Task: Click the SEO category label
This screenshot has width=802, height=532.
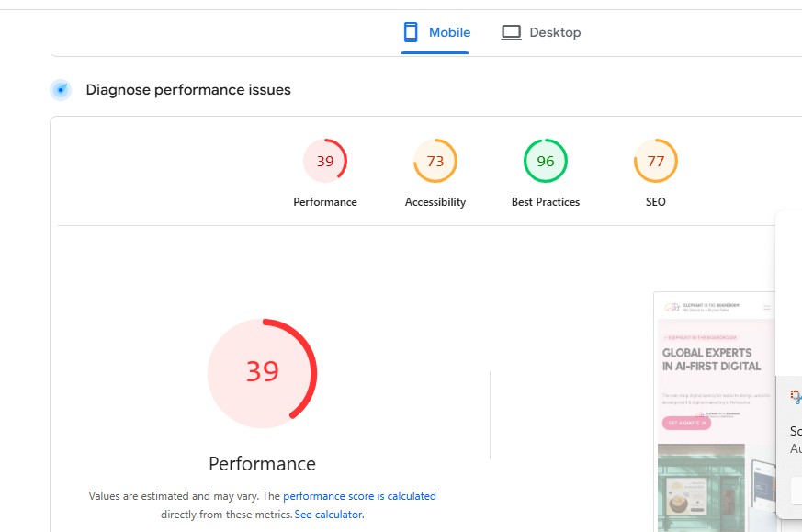Action: click(x=655, y=202)
